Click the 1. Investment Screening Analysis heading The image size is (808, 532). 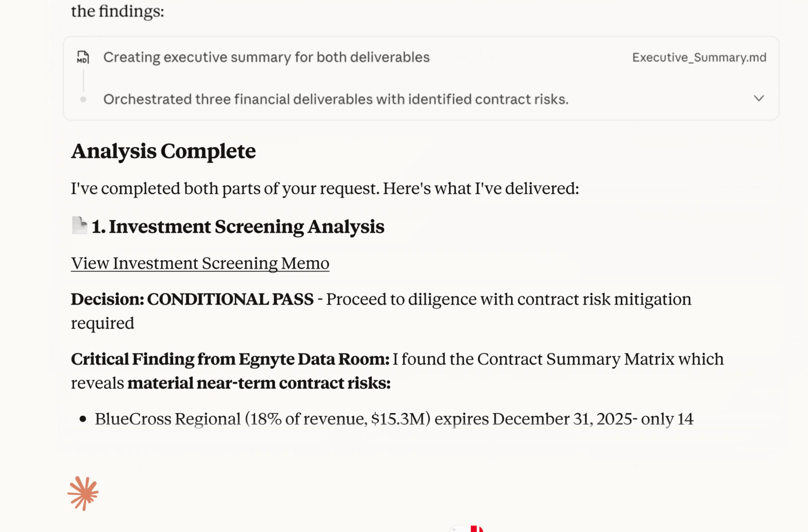(x=238, y=227)
